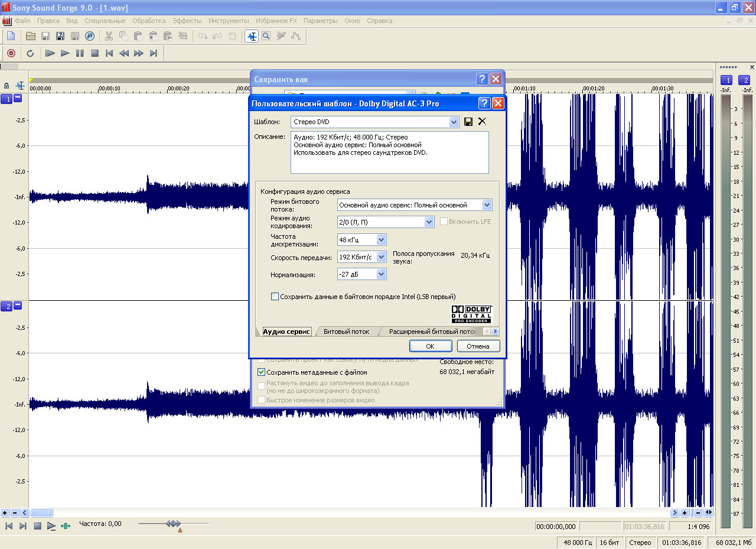The image size is (756, 549).
Task: Click the 'Включить LFE' checkbox
Action: click(444, 222)
